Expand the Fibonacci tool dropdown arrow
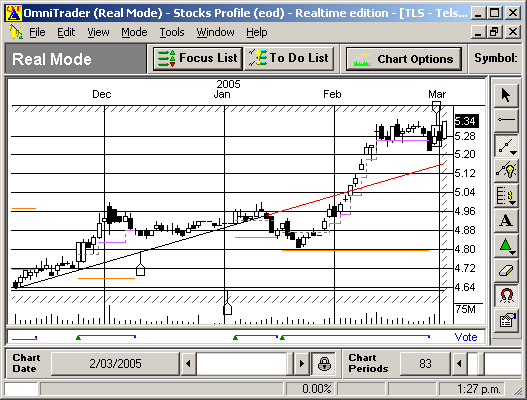The height and width of the screenshot is (400, 527). 513,203
